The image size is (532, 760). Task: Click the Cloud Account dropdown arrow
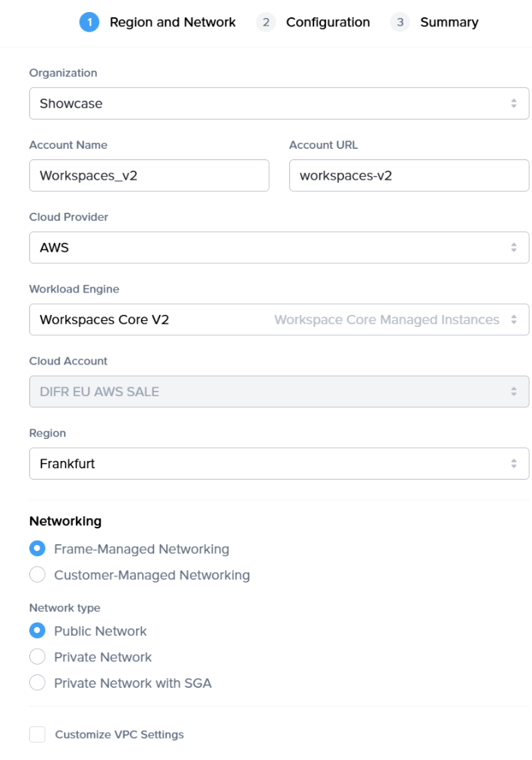[514, 392]
